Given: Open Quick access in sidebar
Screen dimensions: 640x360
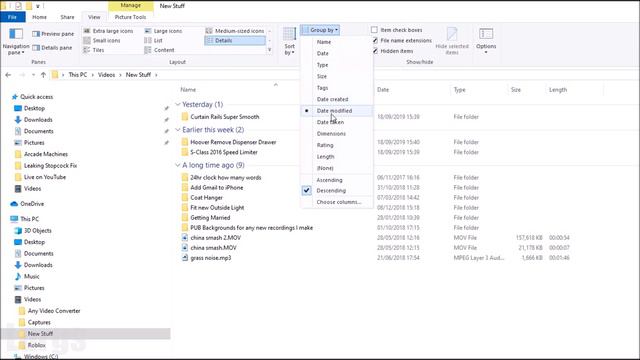Looking at the screenshot, I should click(x=32, y=97).
